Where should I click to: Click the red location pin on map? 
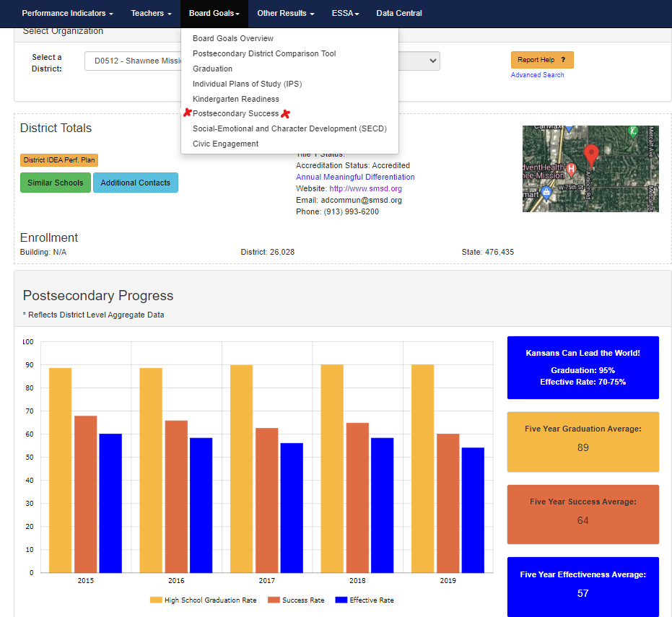click(x=591, y=156)
